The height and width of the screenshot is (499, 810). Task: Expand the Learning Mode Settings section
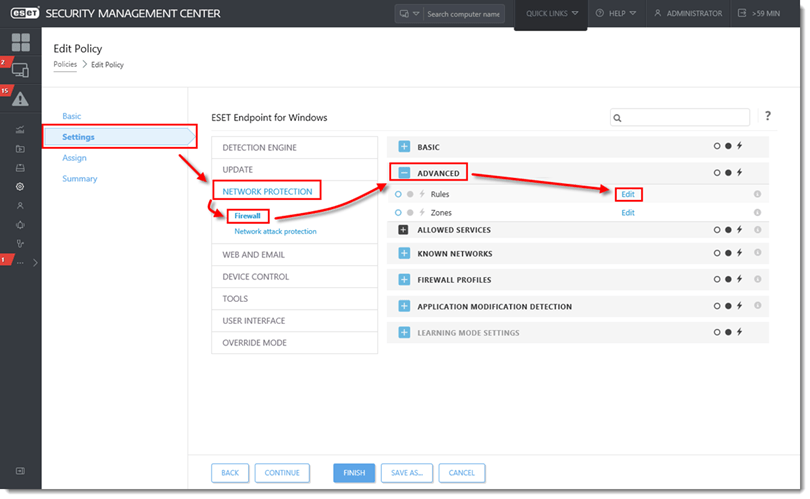[x=404, y=333]
